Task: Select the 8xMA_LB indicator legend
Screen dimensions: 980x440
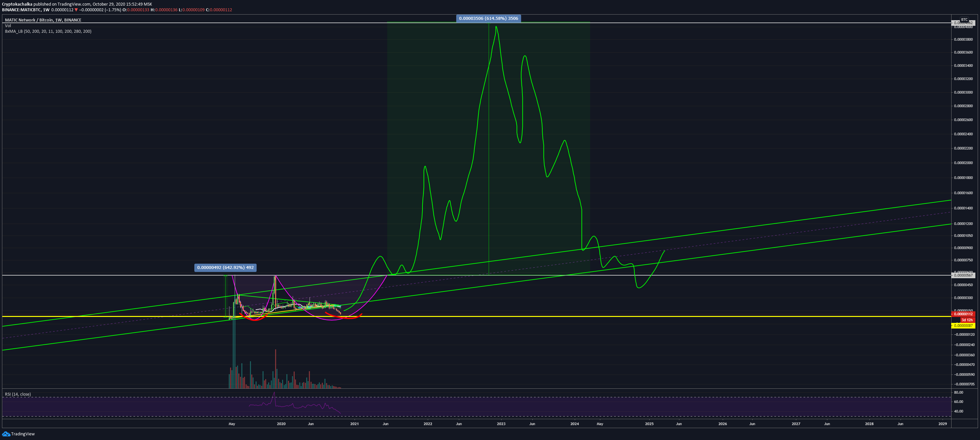Action: pyautogui.click(x=48, y=31)
